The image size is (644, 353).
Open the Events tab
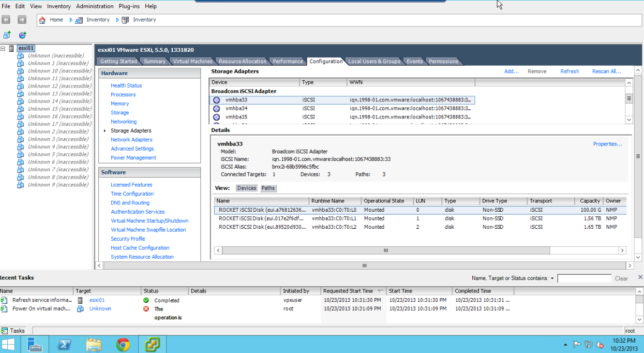coord(414,62)
